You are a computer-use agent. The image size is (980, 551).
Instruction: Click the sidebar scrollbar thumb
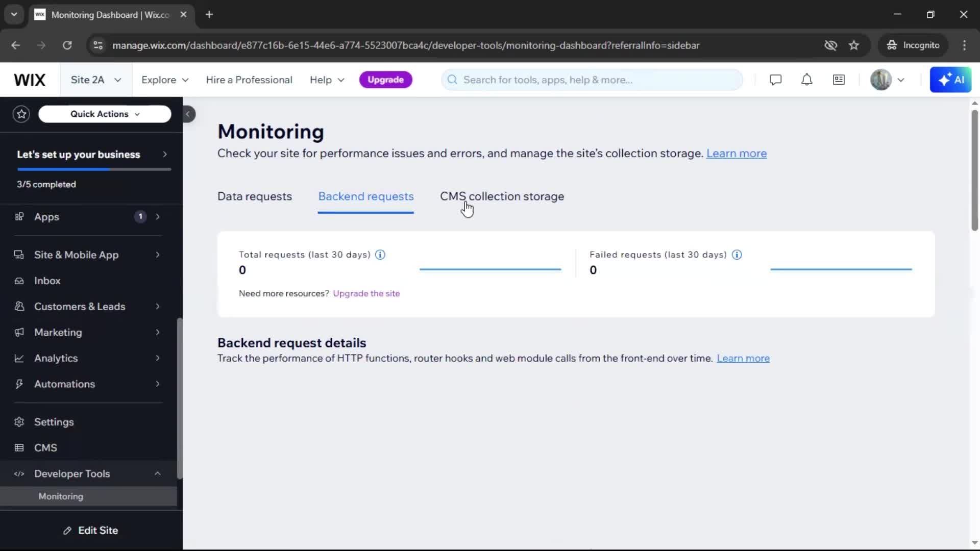coord(179,398)
